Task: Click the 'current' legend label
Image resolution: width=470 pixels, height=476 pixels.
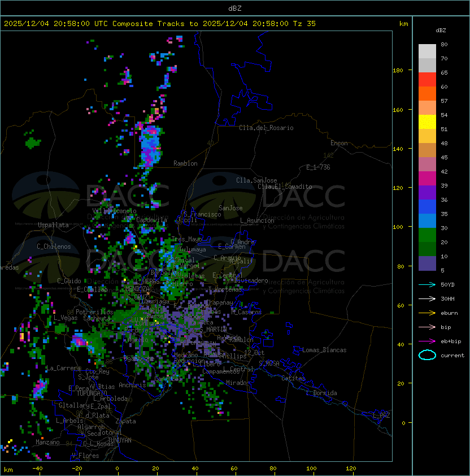Action: pyautogui.click(x=452, y=356)
